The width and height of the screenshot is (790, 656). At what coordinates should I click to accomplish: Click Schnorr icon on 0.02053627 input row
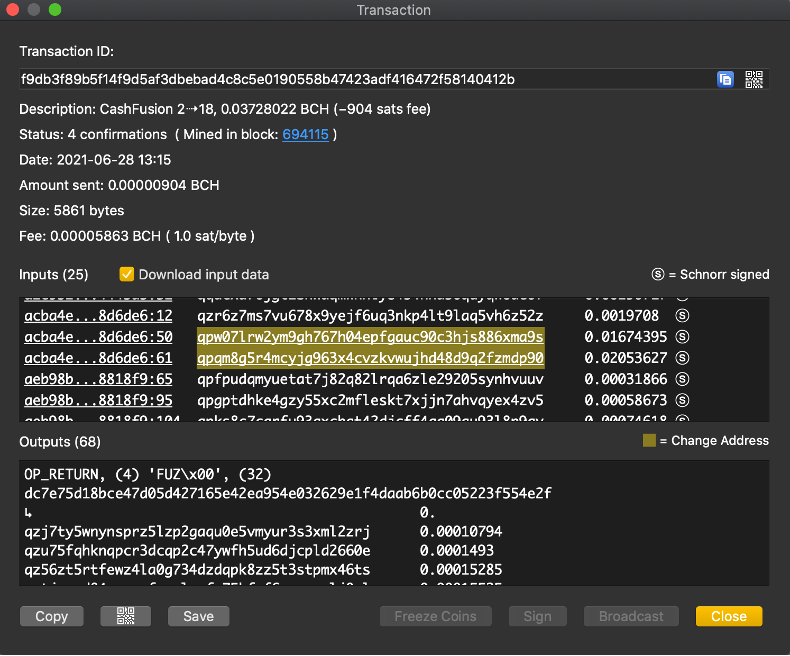[x=683, y=358]
